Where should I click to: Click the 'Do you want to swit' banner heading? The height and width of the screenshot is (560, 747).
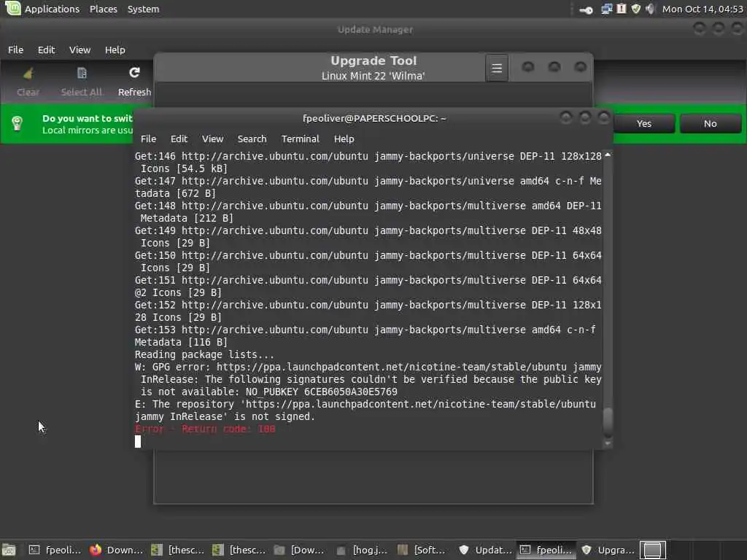[x=88, y=119]
